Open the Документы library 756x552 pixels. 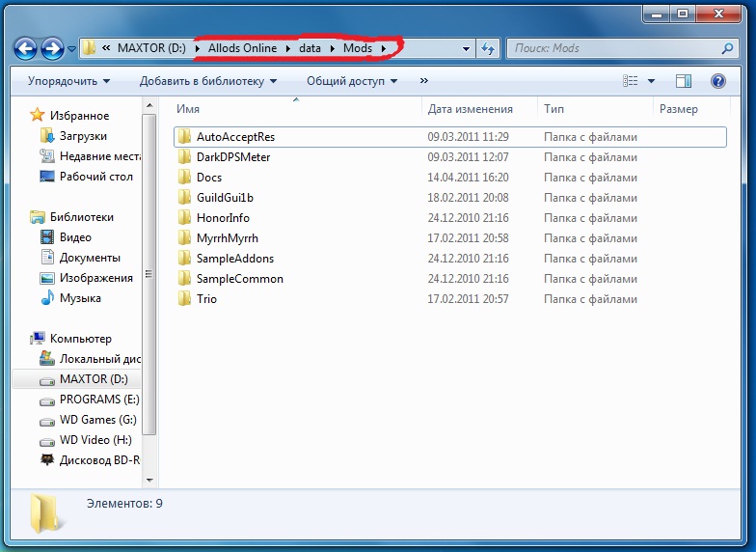(x=80, y=258)
